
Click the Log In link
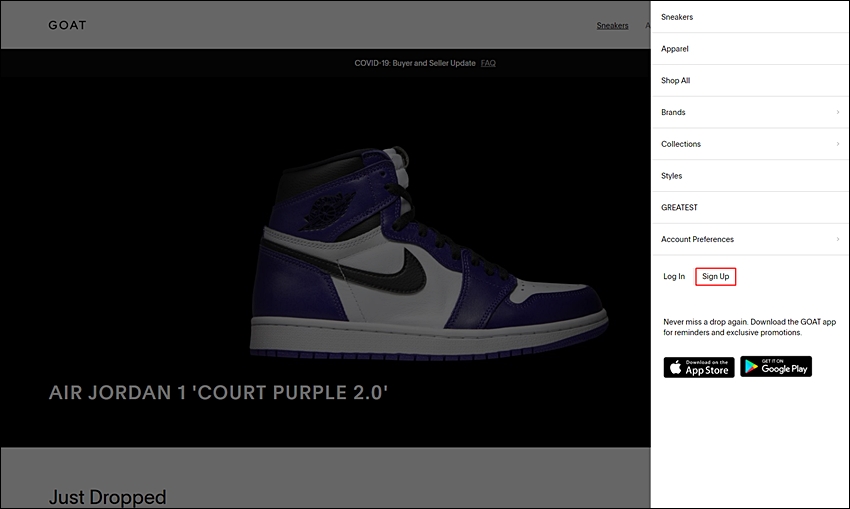coord(674,276)
